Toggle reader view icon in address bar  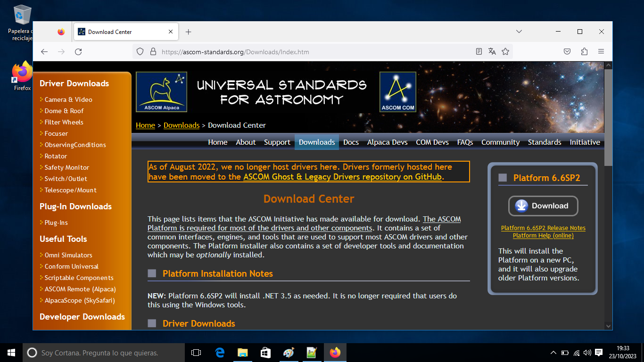tap(479, 51)
